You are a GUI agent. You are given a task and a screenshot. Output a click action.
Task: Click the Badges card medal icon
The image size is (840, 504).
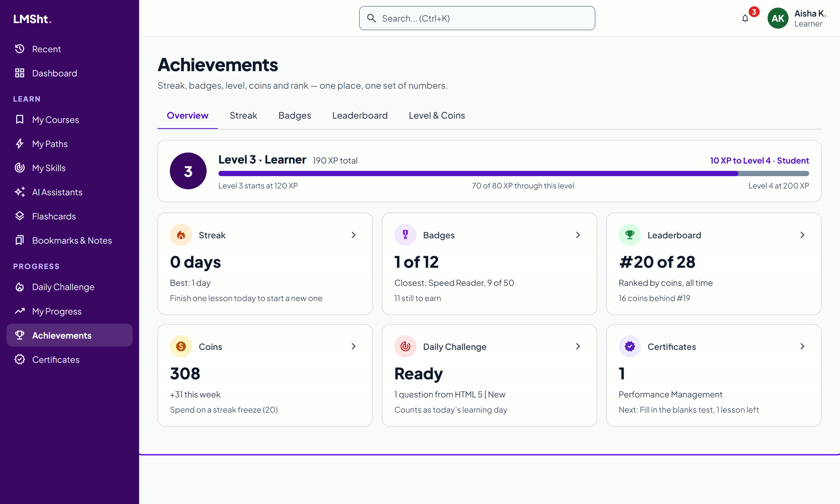(405, 235)
